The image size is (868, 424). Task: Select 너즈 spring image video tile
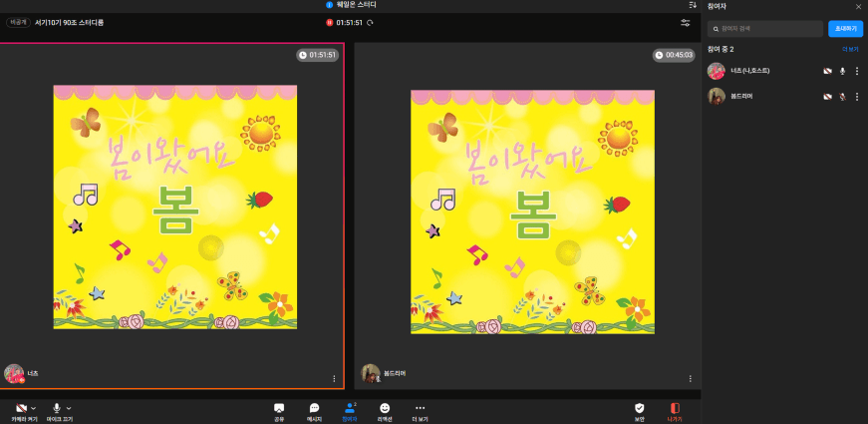[175, 207]
